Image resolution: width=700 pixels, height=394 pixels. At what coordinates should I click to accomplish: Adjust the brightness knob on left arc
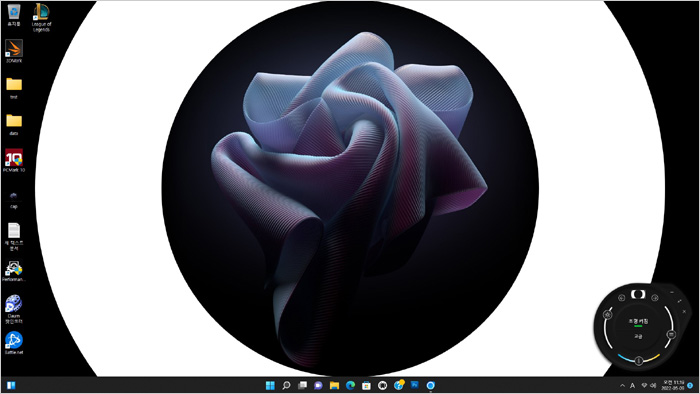pyautogui.click(x=608, y=314)
